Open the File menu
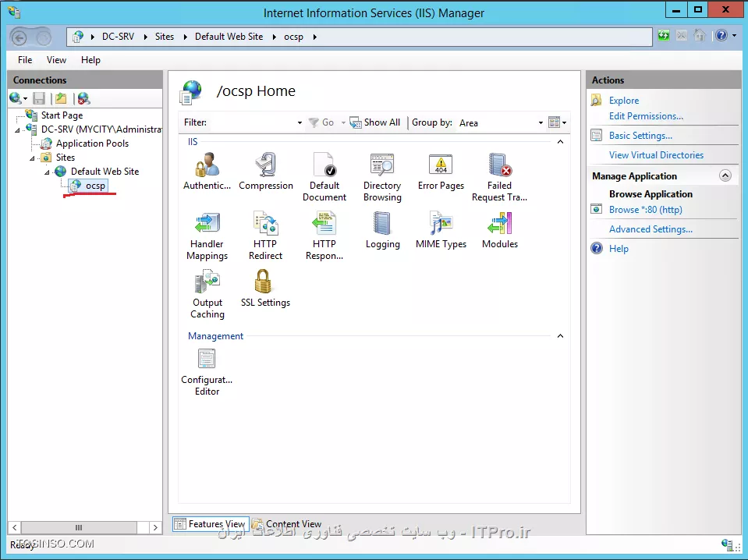Viewport: 748px width, 560px height. point(25,59)
